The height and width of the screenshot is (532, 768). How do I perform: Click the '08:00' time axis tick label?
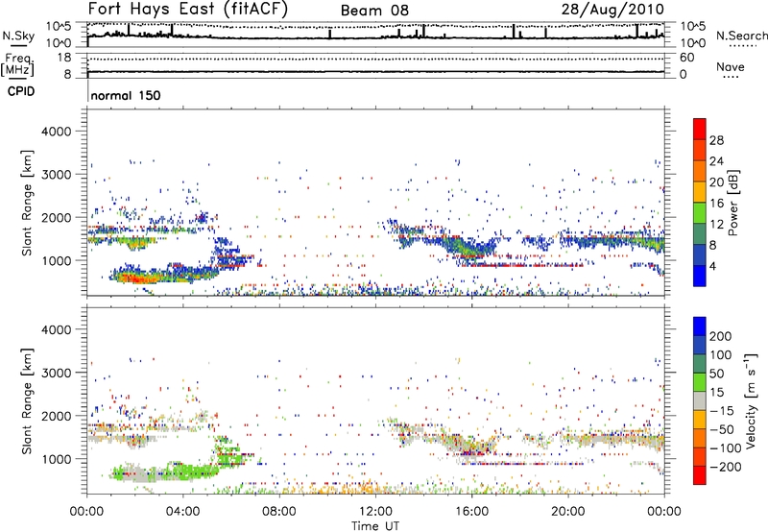coord(279,512)
